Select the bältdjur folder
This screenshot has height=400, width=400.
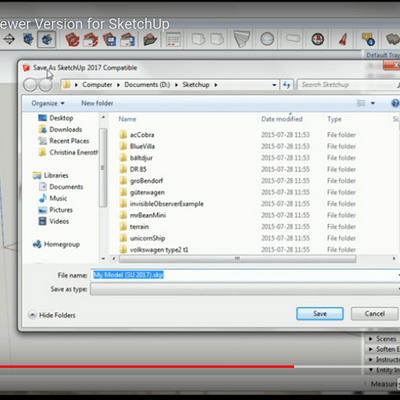(136, 158)
